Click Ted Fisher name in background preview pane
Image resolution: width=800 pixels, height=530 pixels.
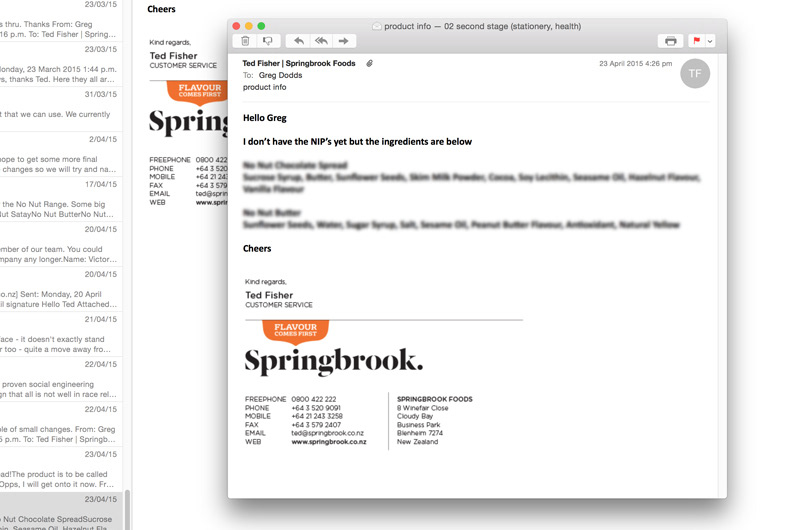(173, 56)
